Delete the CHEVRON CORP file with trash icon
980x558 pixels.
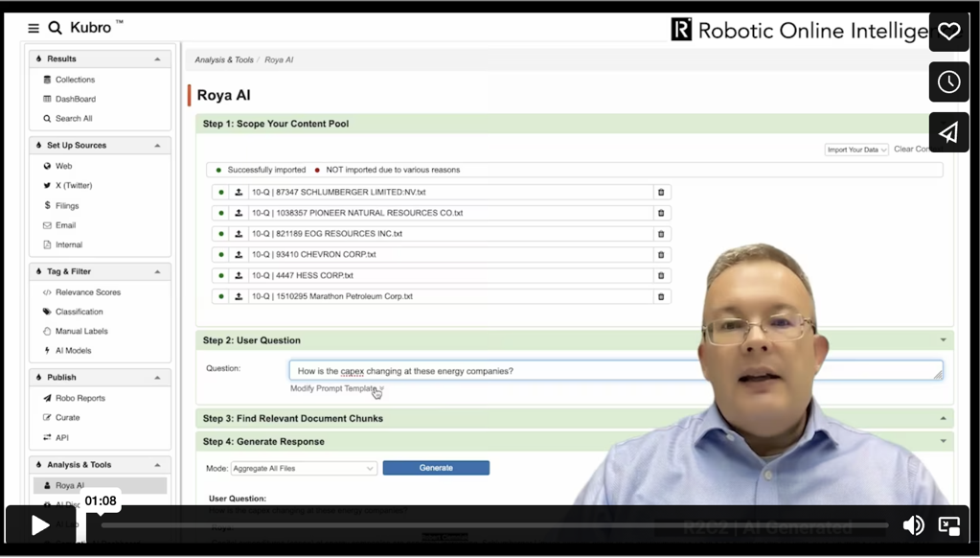click(x=661, y=255)
